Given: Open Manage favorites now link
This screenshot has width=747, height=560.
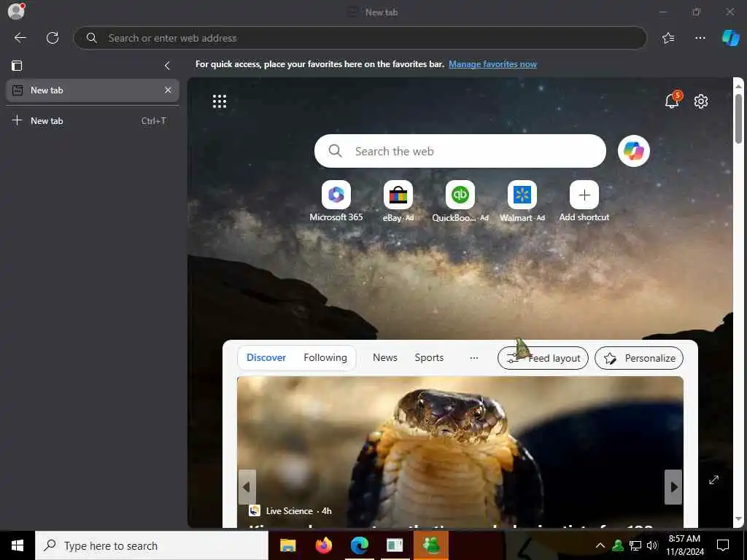Looking at the screenshot, I should (492, 64).
